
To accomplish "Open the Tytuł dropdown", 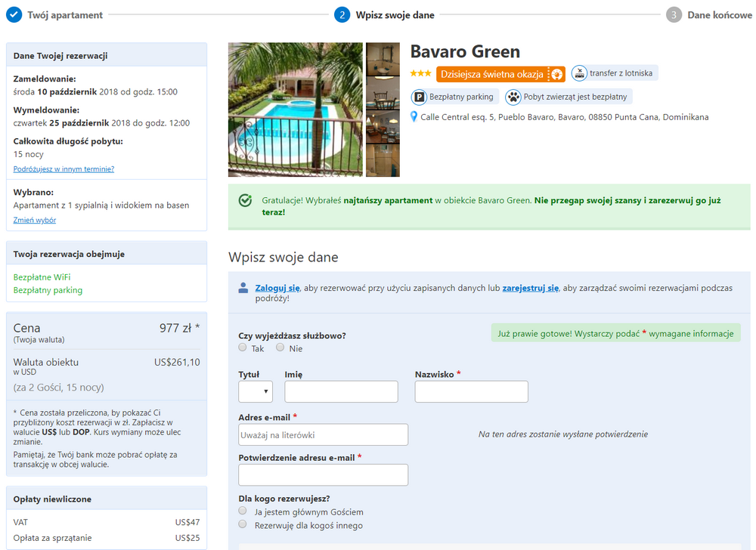I will pos(256,391).
